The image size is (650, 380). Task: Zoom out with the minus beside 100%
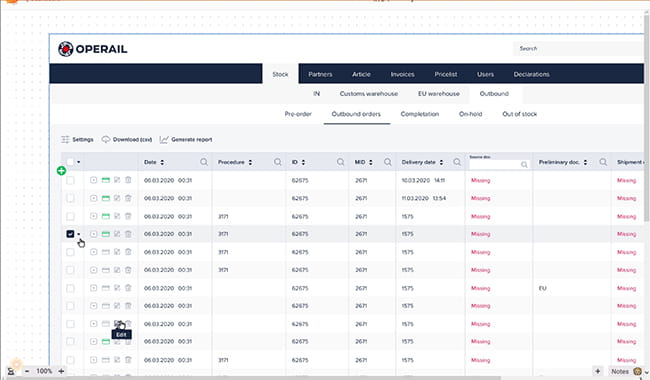[27, 371]
